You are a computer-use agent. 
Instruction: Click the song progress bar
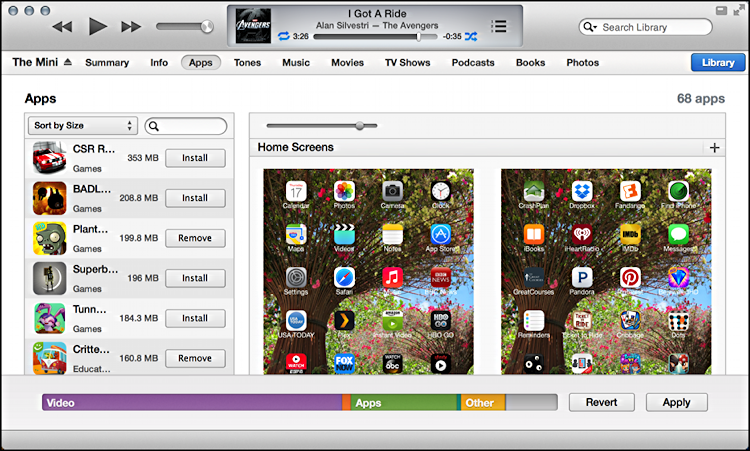(x=375, y=36)
